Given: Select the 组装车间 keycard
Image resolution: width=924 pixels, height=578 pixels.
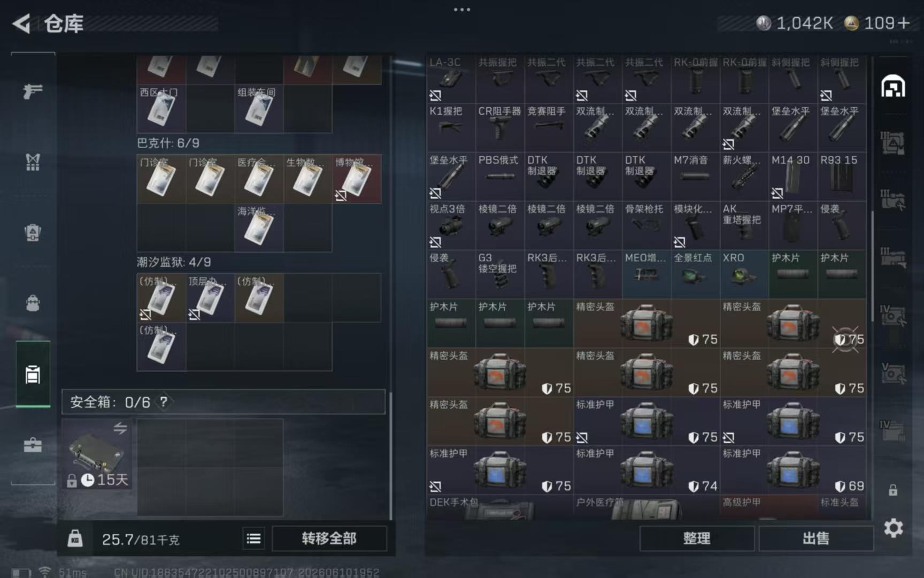Looking at the screenshot, I should [259, 108].
